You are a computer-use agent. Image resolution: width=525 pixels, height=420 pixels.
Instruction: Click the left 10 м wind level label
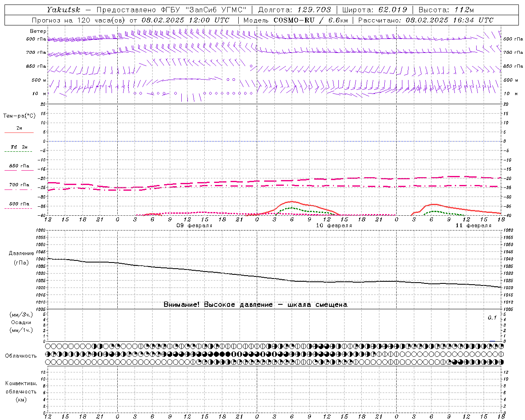click(x=40, y=94)
